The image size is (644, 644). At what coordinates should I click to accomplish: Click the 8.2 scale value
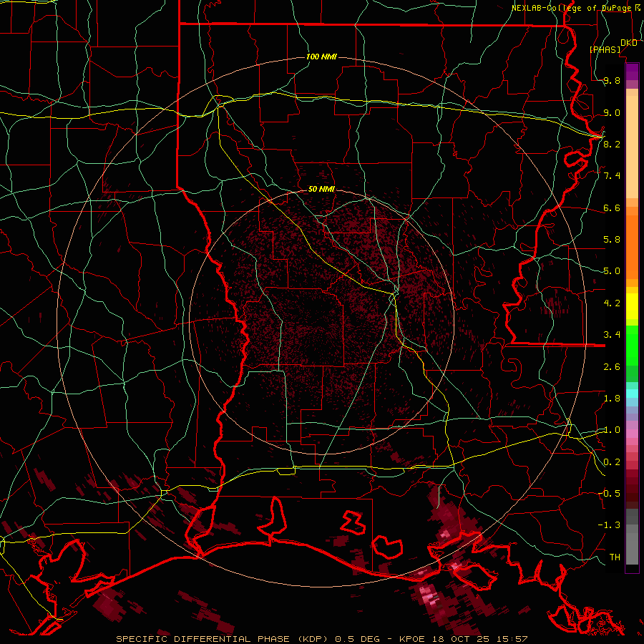tap(612, 144)
